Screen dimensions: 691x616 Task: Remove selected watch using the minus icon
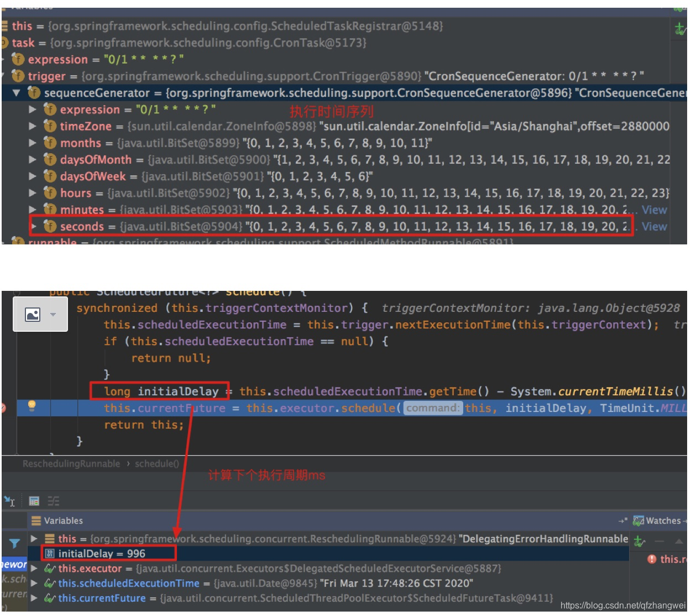coord(659,541)
